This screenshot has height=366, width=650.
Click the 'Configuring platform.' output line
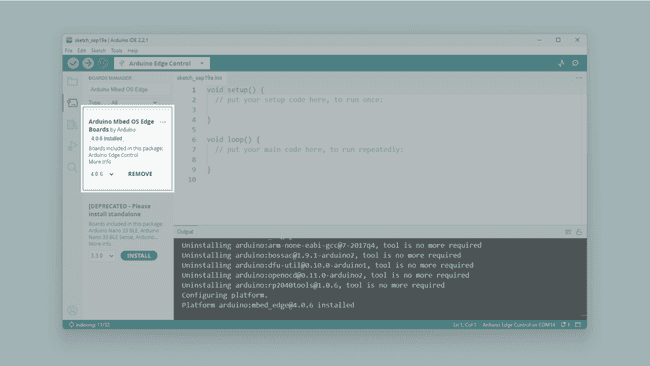(225, 295)
